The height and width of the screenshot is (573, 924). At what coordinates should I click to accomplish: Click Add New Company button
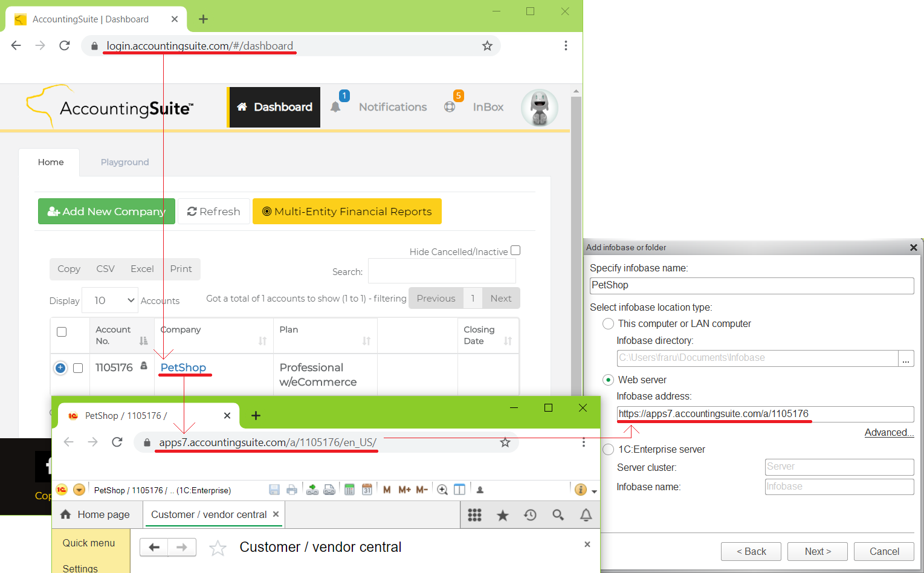[106, 211]
